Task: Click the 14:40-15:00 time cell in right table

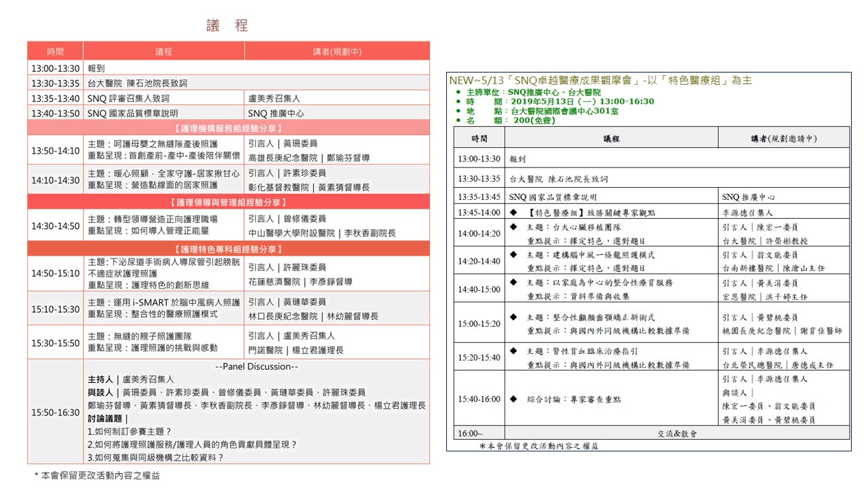Action: tap(479, 289)
